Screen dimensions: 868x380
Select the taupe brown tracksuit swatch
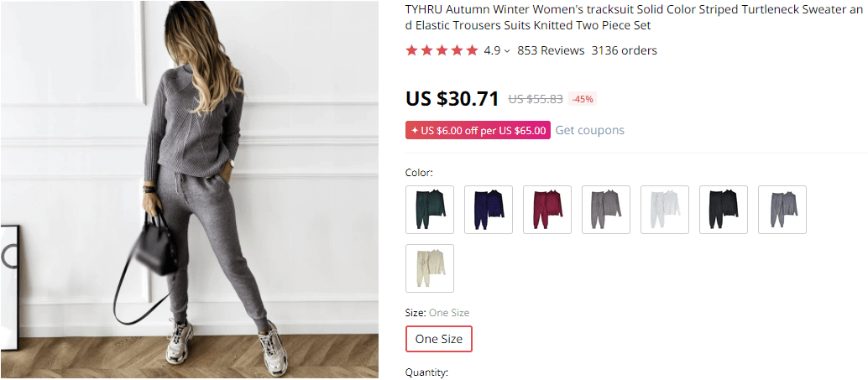pyautogui.click(x=606, y=210)
